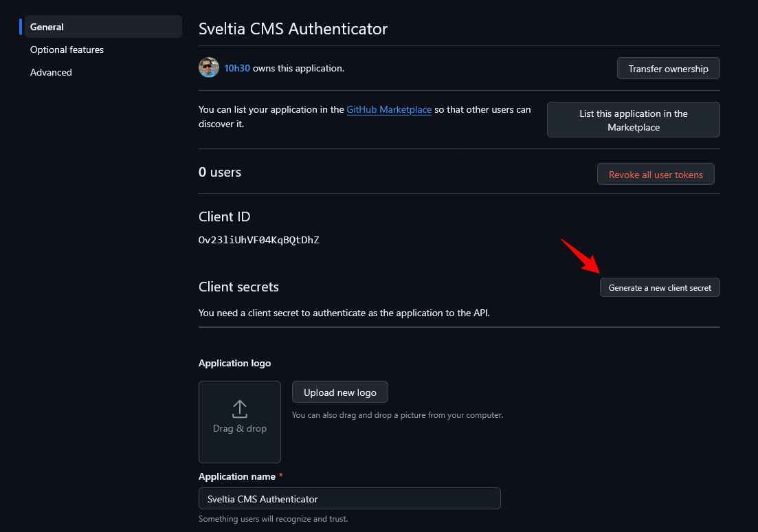Open the General settings tab
The width and height of the screenshot is (758, 532).
point(103,27)
